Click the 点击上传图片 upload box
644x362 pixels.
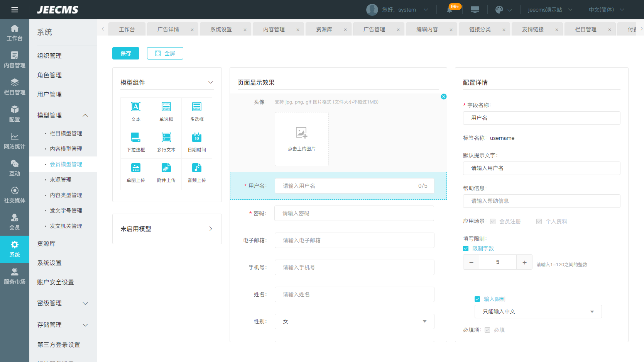click(x=302, y=139)
